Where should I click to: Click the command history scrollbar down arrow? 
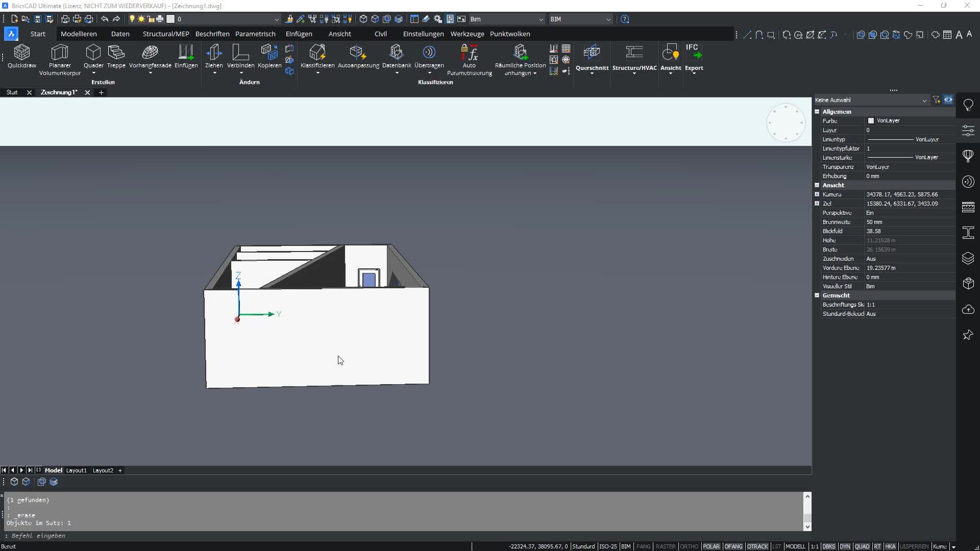coord(807,527)
